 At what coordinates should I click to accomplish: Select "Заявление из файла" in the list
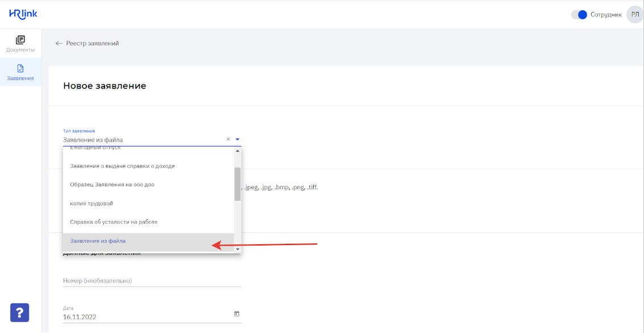point(98,241)
